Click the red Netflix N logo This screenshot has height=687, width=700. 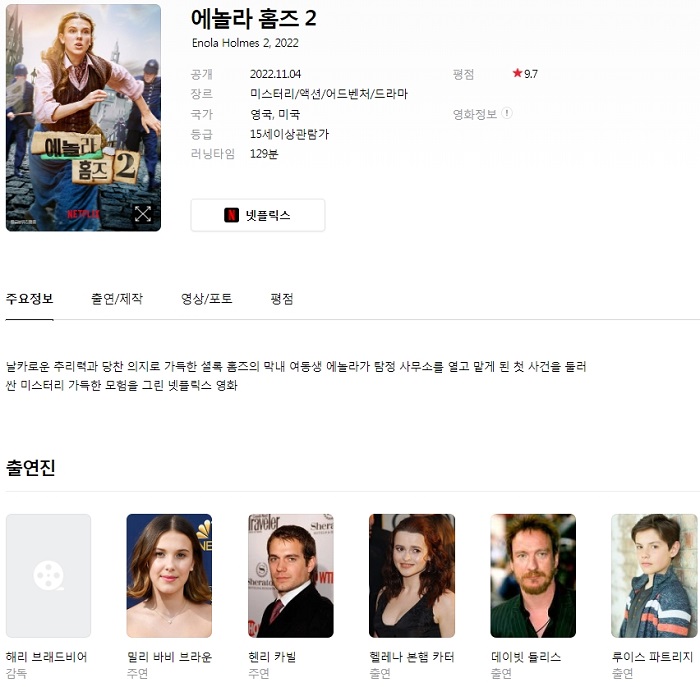231,215
